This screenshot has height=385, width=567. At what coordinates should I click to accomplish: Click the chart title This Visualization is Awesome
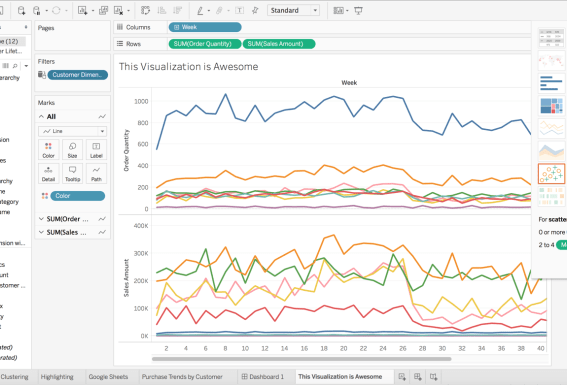[189, 67]
